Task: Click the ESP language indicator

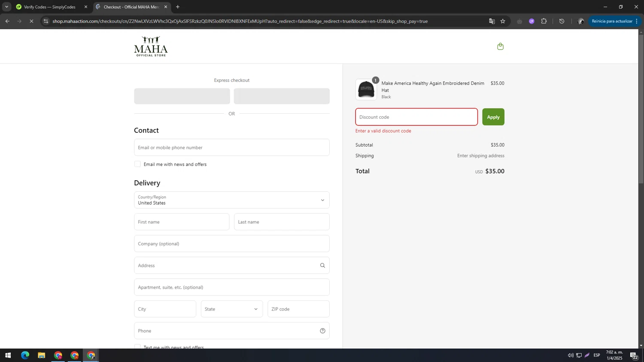Action: (597, 355)
